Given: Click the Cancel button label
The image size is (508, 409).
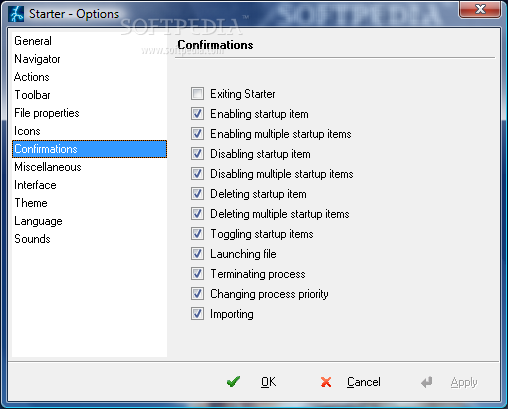Looking at the screenshot, I should point(364,382).
